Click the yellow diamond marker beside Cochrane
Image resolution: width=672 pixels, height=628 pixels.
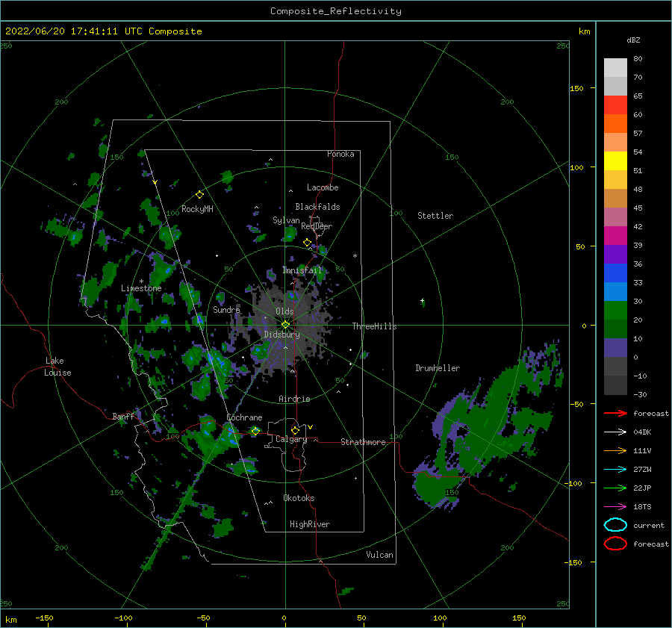point(255,431)
